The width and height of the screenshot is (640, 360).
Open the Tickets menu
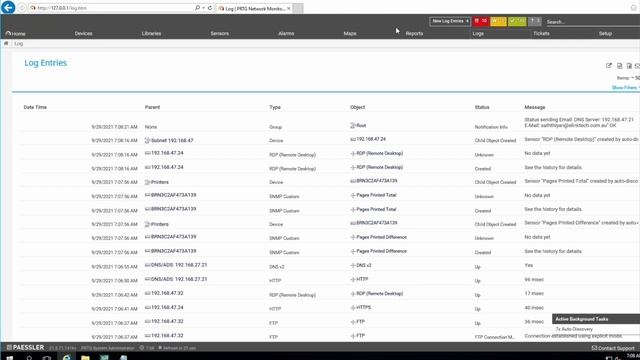pos(541,33)
